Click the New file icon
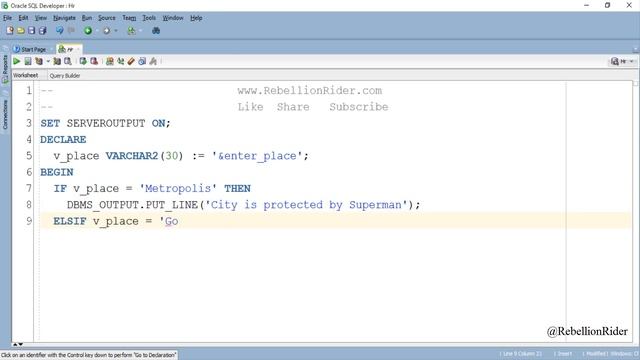Screen dimensions: 640x360 pyautogui.click(x=10, y=31)
